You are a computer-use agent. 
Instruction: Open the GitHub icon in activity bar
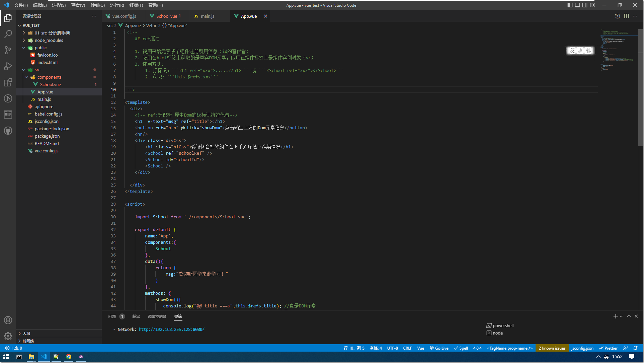8,131
